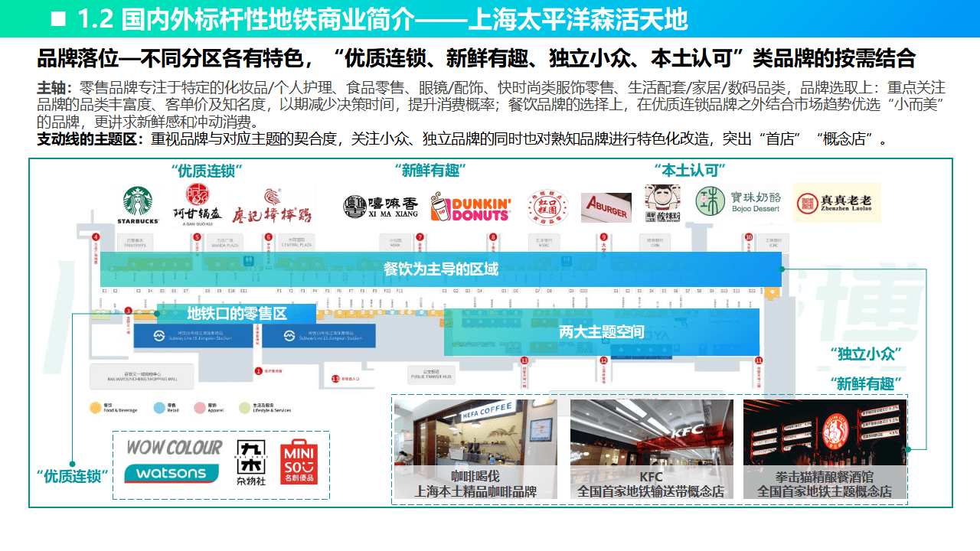
Task: Click exit marker number 8 on the map
Action: click(x=493, y=236)
